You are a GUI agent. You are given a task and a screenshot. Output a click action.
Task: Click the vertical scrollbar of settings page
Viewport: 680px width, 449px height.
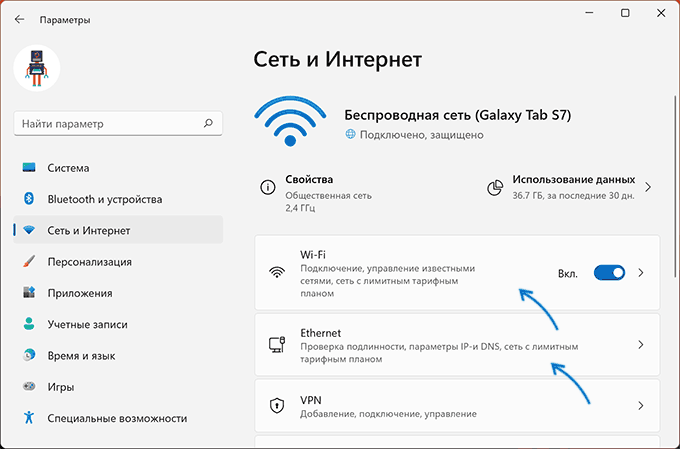coord(675,187)
